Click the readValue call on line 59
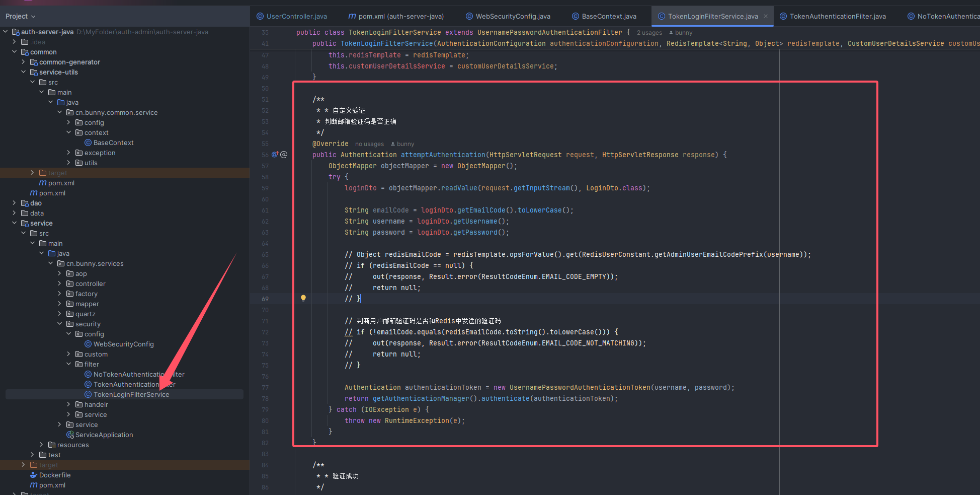980x495 pixels. point(459,188)
